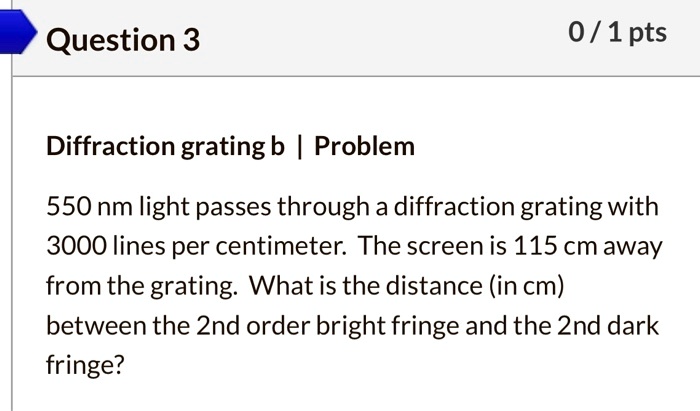Click the Diffraction grating b title
This screenshot has height=411, width=700.
pos(165,146)
